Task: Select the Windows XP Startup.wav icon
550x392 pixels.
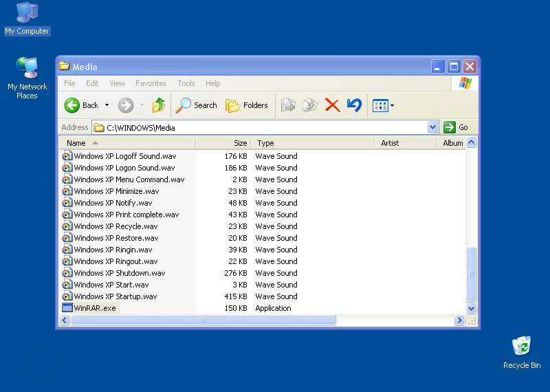Action: click(x=67, y=296)
